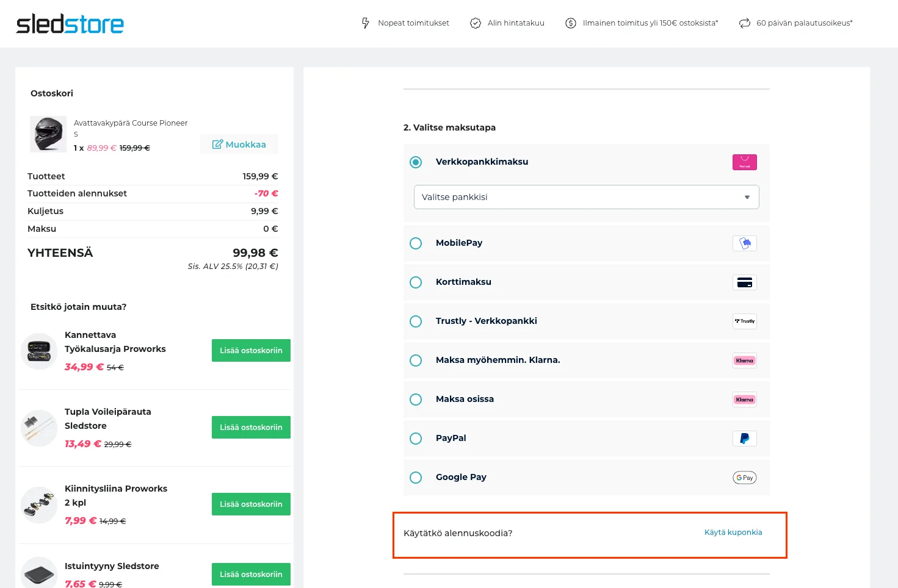Click 60 päivän palautusoikeus header text
The width and height of the screenshot is (898, 588).
pos(805,23)
